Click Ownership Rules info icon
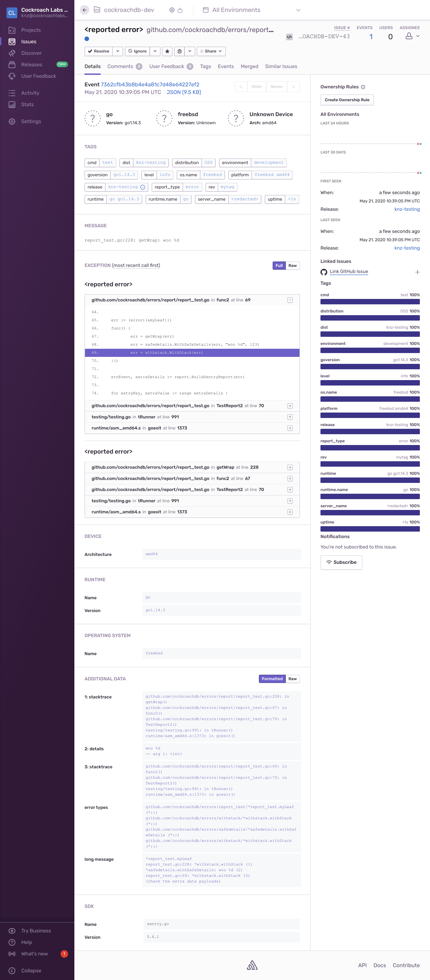The height and width of the screenshot is (980, 430). click(363, 87)
